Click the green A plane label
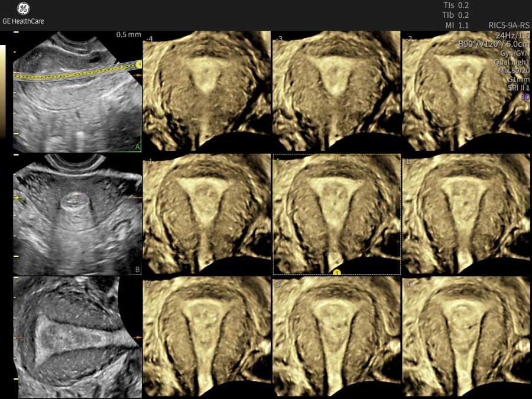This screenshot has height=399, width=532. 137,147
